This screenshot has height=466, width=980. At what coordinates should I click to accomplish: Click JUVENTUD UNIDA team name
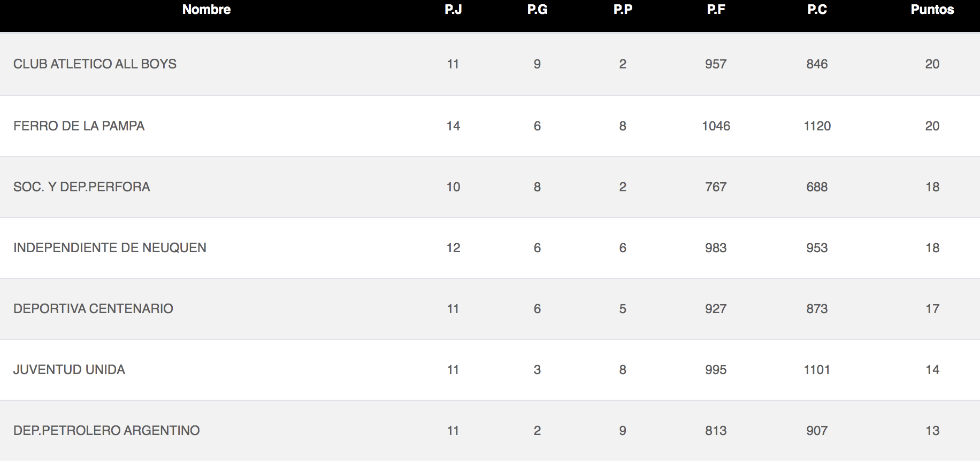coord(69,370)
